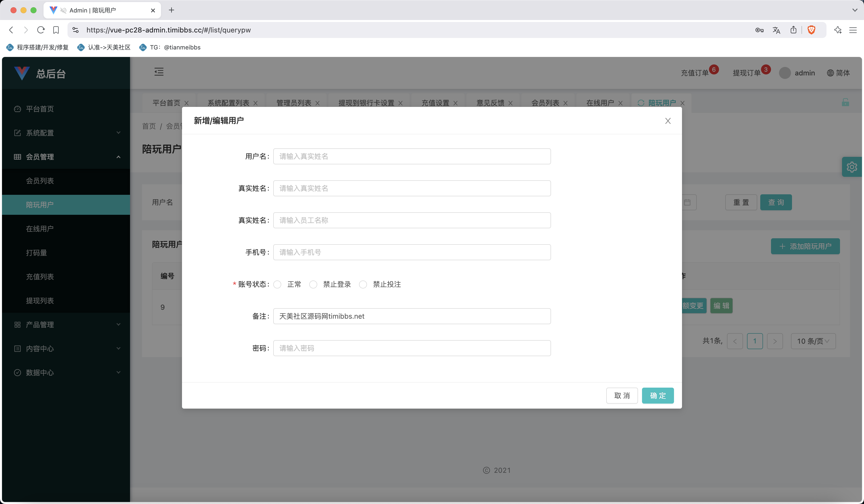The width and height of the screenshot is (864, 504).
Task: Collapse the 会员管理 sidebar menu
Action: [66, 157]
